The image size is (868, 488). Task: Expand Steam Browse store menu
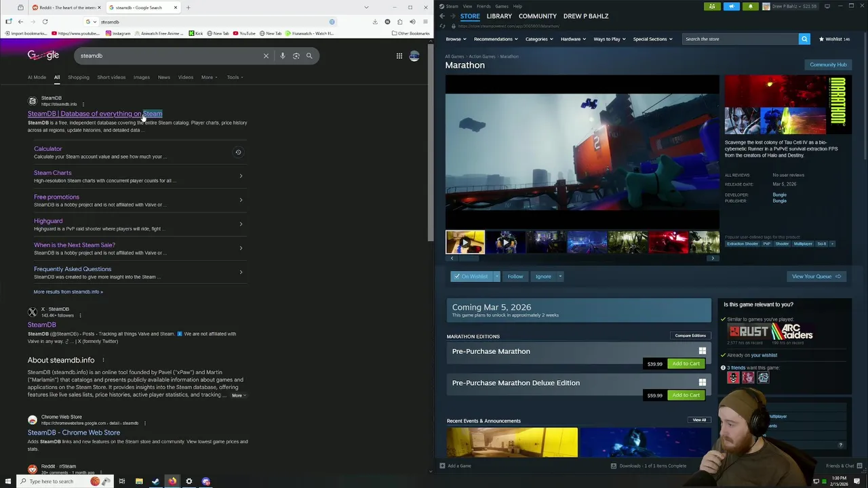click(456, 39)
